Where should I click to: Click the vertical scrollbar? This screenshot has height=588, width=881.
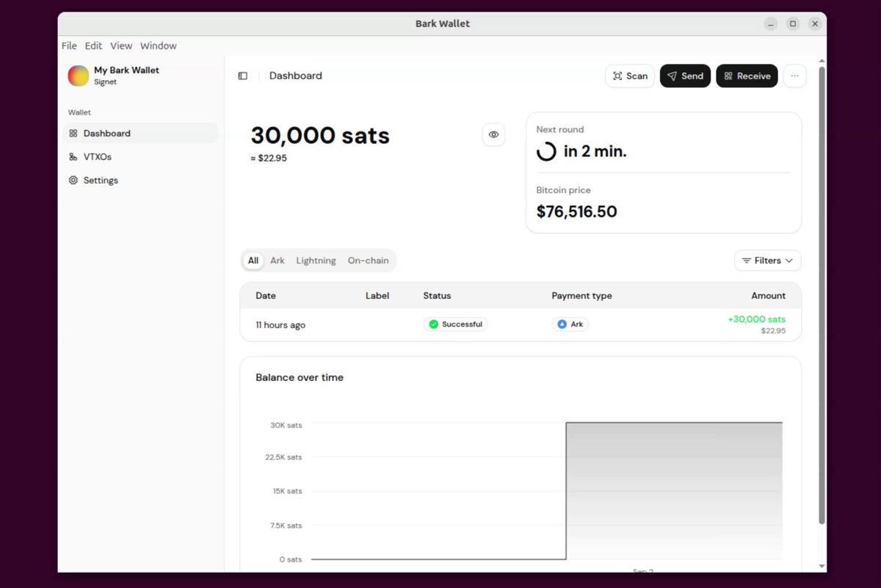tap(822, 295)
